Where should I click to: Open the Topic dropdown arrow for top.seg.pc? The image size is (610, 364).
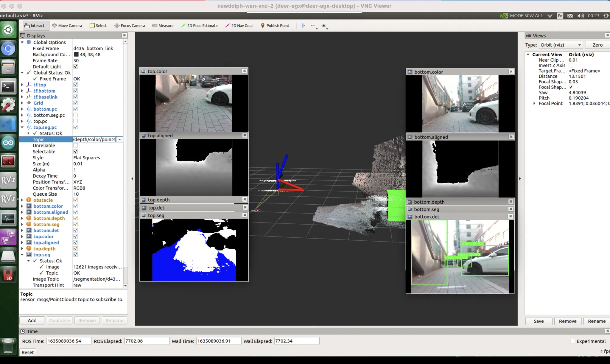pos(120,139)
